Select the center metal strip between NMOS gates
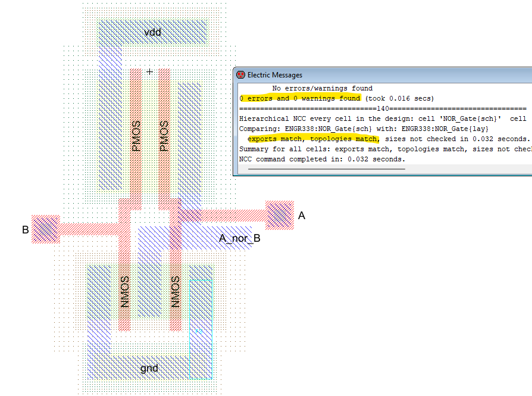 click(149, 280)
